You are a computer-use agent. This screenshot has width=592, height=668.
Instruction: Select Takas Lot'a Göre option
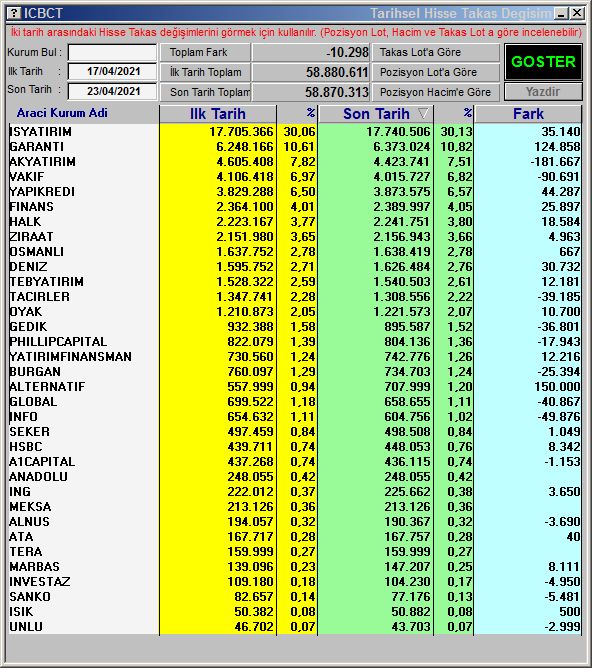click(x=436, y=52)
